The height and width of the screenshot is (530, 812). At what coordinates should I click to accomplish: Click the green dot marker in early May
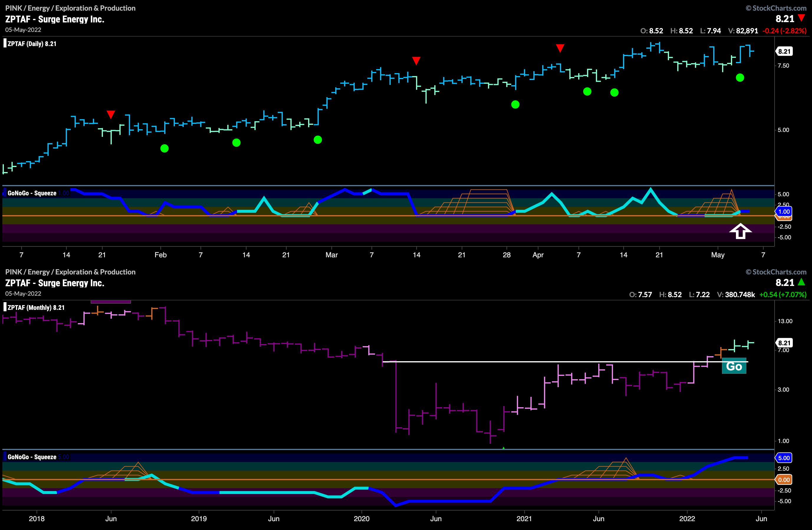coord(740,78)
